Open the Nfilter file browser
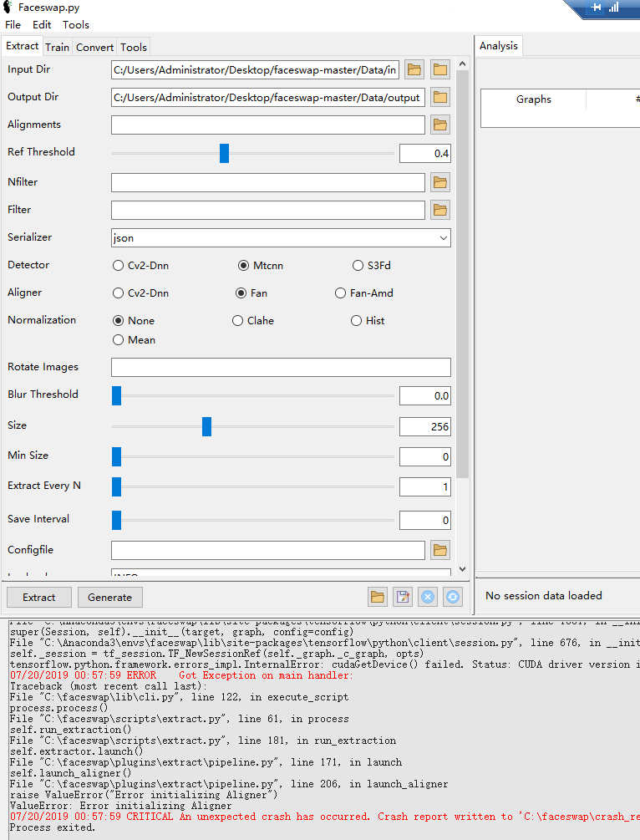Viewport: 640px width, 840px height. (x=440, y=183)
